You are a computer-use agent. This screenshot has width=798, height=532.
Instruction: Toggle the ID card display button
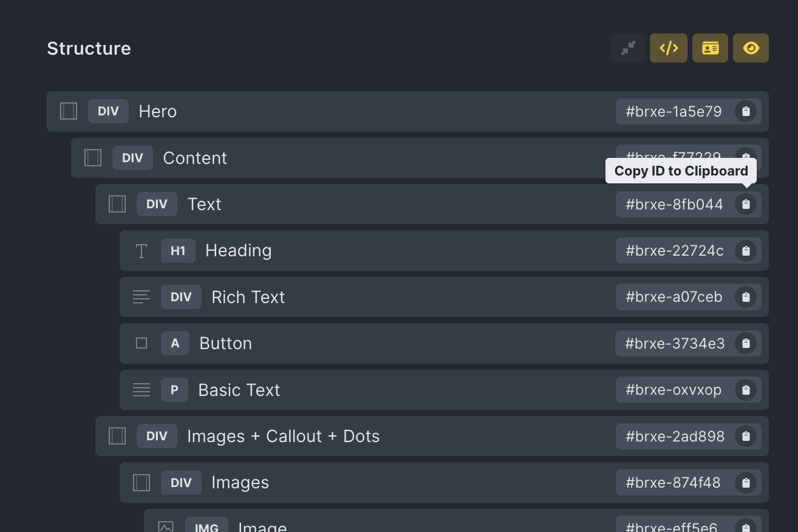[711, 48]
